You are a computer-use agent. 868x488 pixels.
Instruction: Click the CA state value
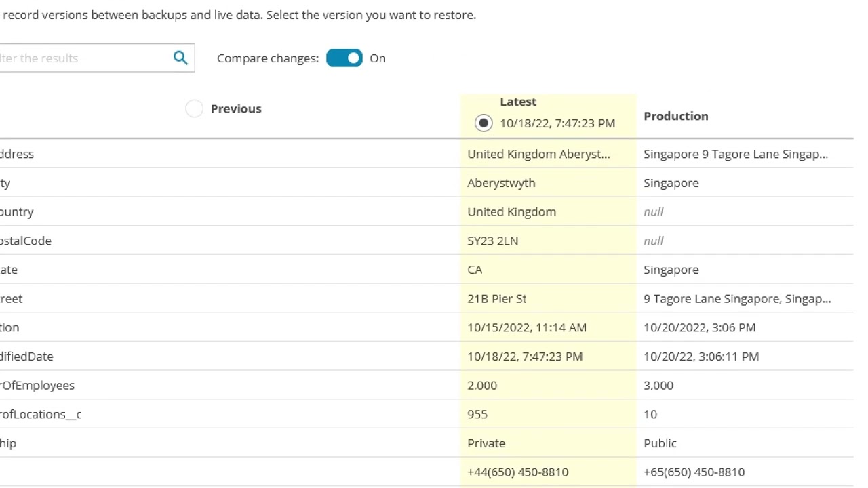[475, 270]
